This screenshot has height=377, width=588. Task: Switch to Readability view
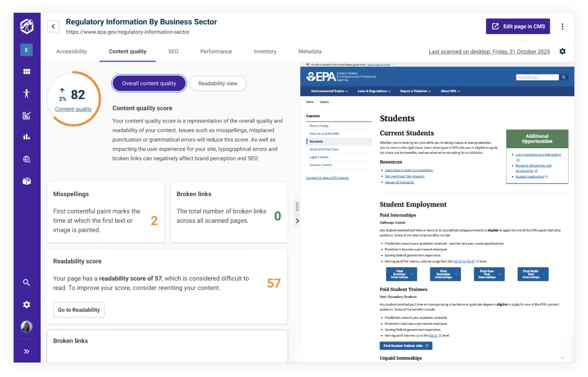pyautogui.click(x=218, y=83)
